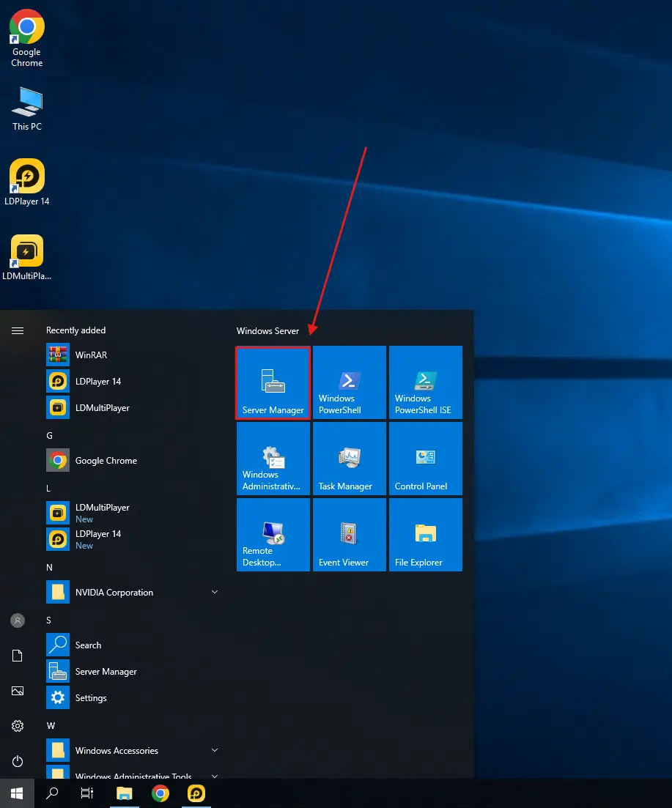Open the Windows Administrative Tools tile

pyautogui.click(x=273, y=459)
